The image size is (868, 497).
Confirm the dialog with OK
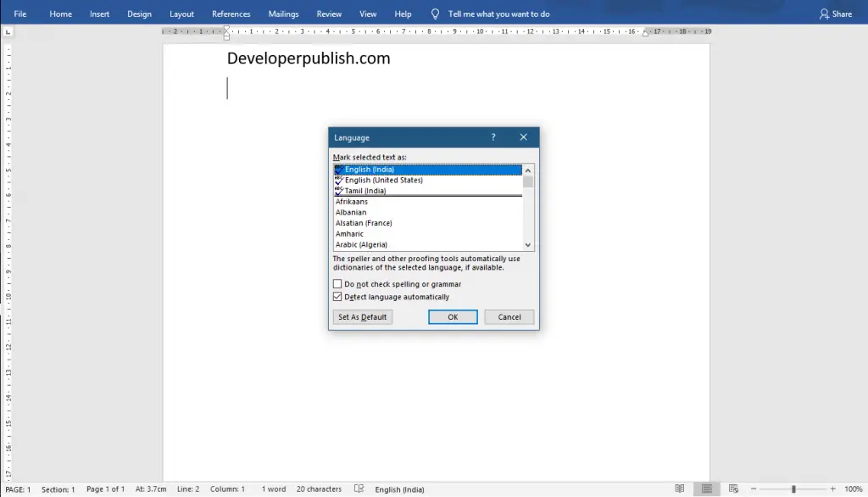(x=453, y=317)
